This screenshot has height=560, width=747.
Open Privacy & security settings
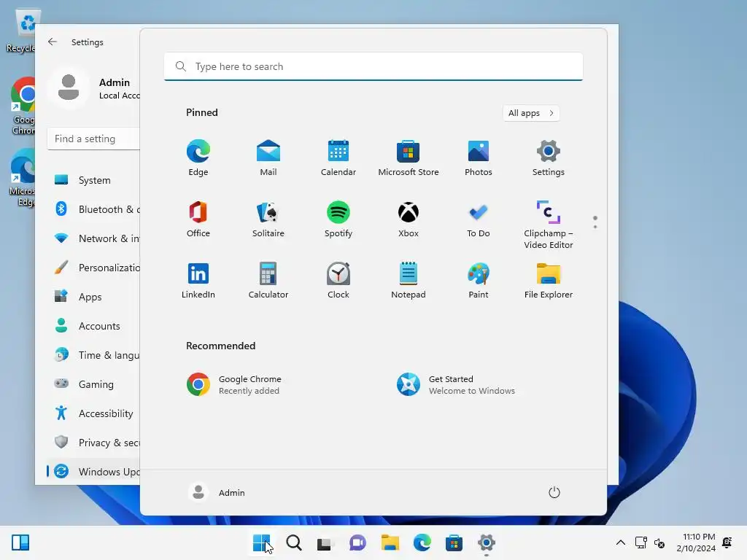coord(94,443)
